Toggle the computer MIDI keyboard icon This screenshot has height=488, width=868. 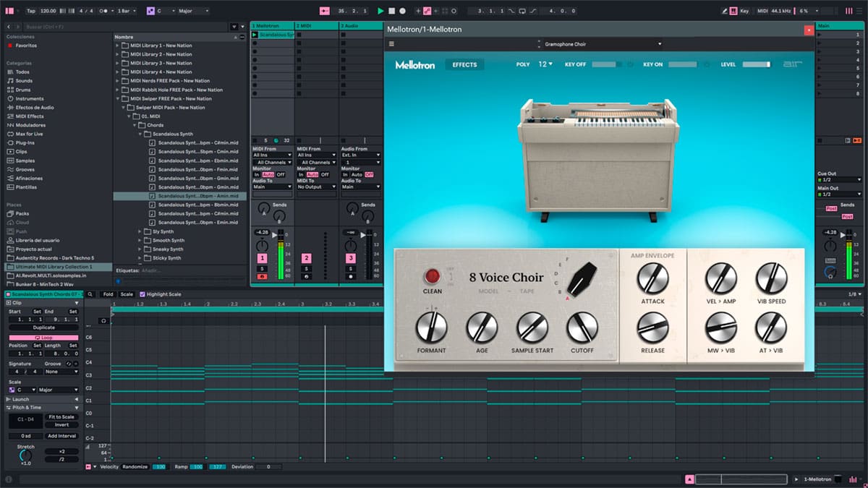click(734, 11)
